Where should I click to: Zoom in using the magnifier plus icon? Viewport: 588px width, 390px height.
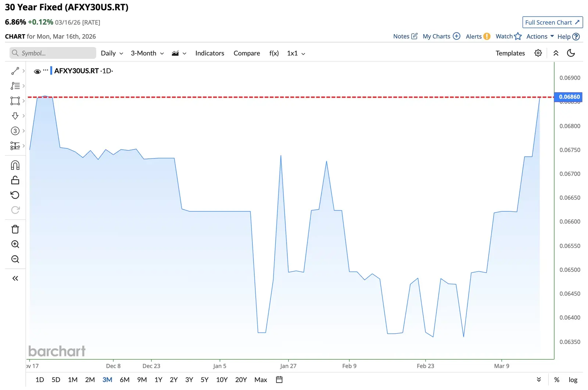15,244
